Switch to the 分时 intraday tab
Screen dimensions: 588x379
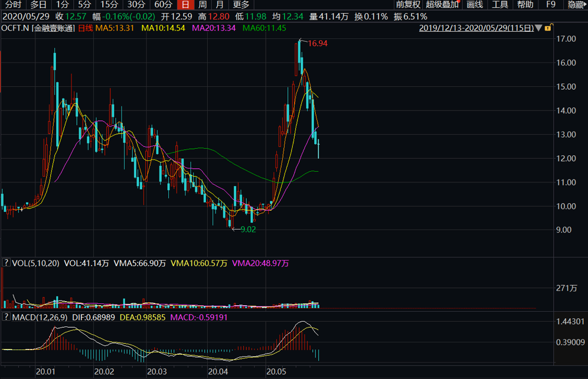coord(13,5)
